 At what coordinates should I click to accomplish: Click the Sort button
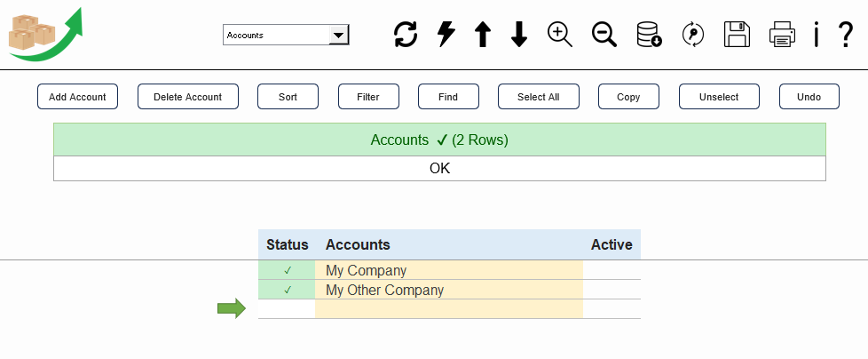click(288, 97)
